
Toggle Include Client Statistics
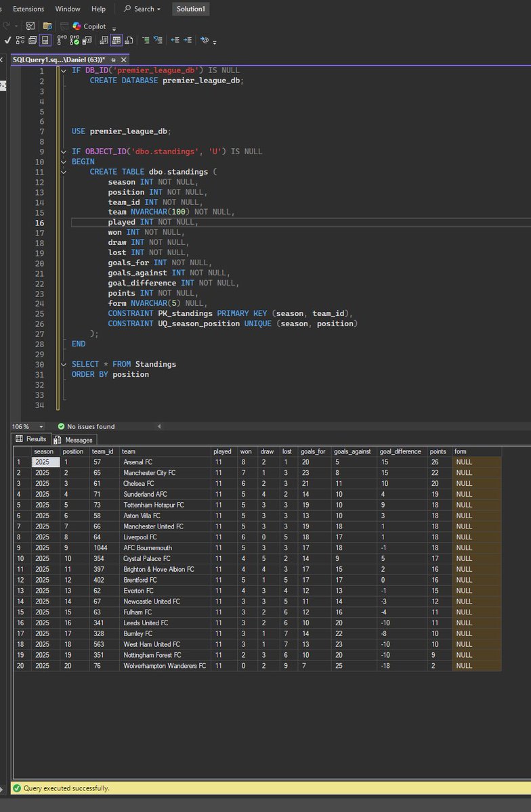[87, 40]
